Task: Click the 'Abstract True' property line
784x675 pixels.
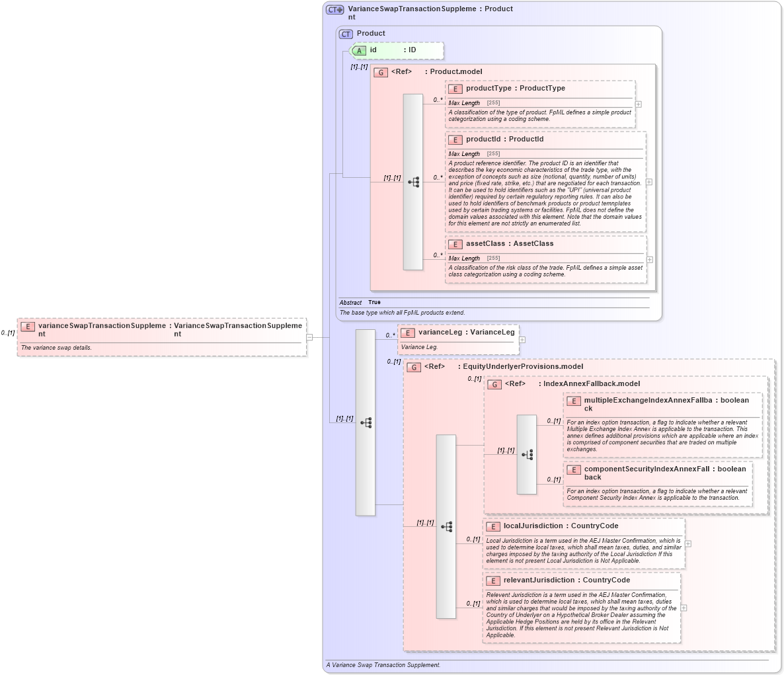Action: point(360,303)
